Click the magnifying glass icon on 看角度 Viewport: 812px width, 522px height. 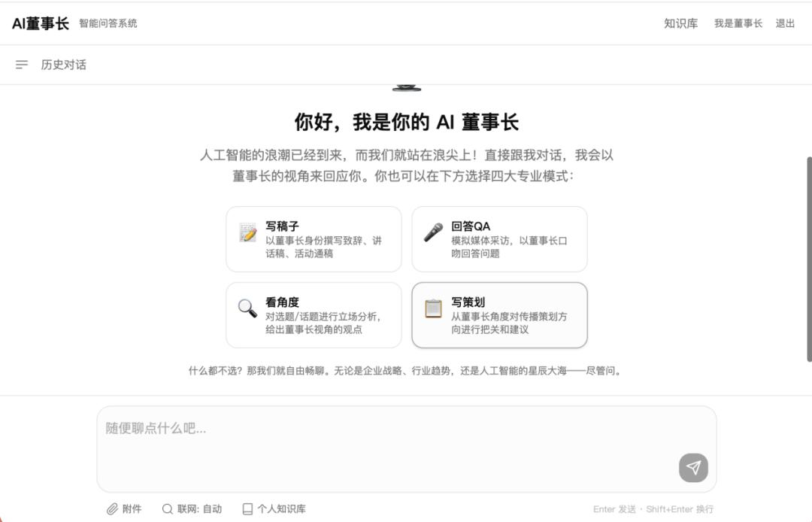click(x=247, y=308)
